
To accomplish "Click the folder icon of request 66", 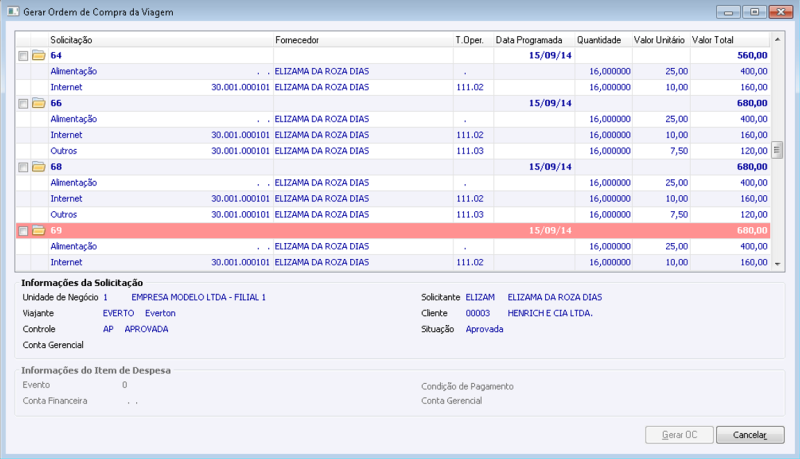I will (x=39, y=103).
